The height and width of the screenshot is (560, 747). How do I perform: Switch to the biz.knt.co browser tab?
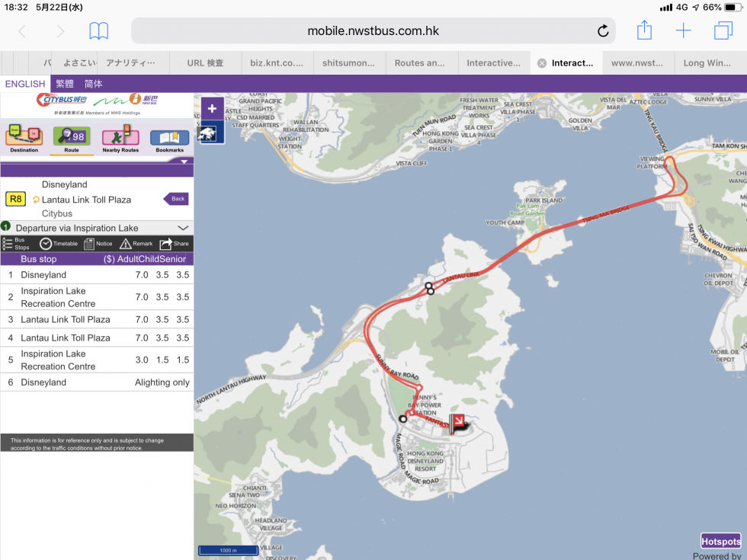(277, 62)
